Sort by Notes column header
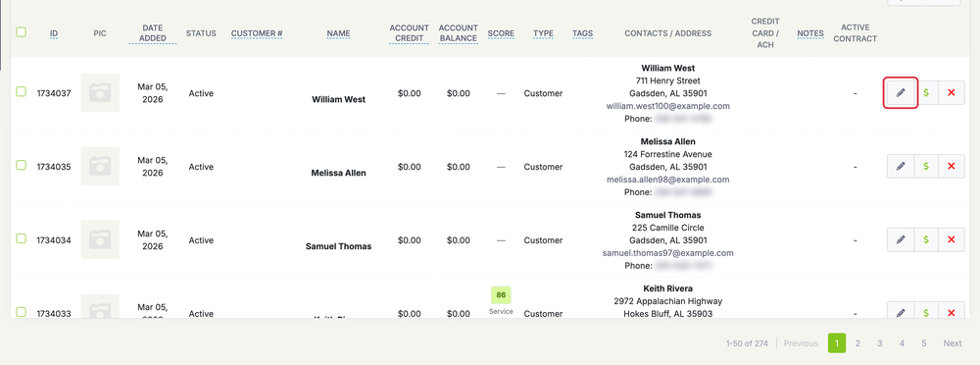Image resolution: width=980 pixels, height=365 pixels. click(x=810, y=33)
